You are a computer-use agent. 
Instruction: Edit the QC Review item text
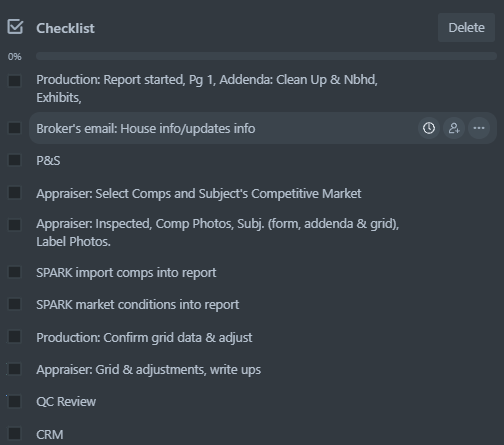point(66,402)
